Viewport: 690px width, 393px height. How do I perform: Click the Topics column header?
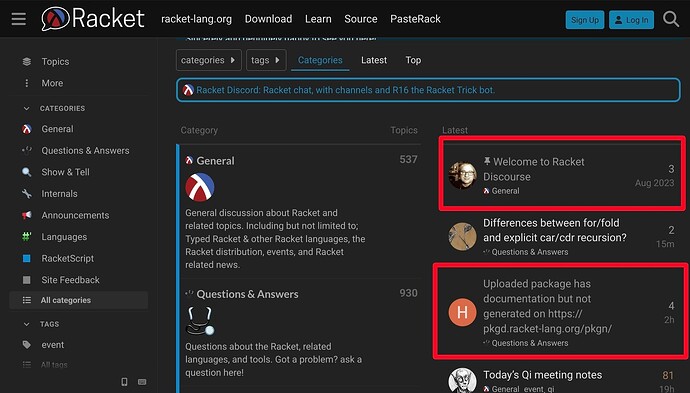pos(404,130)
